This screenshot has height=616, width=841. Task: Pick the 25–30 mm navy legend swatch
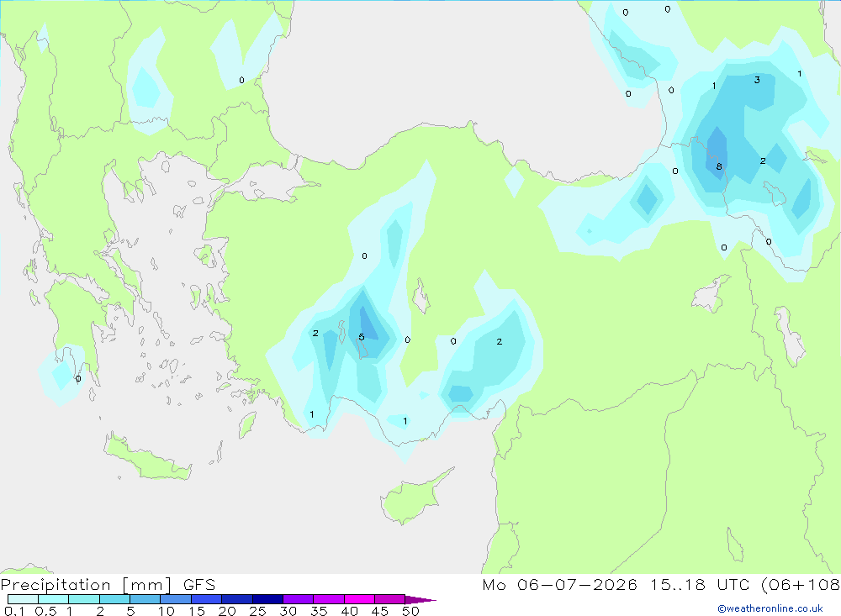267,599
